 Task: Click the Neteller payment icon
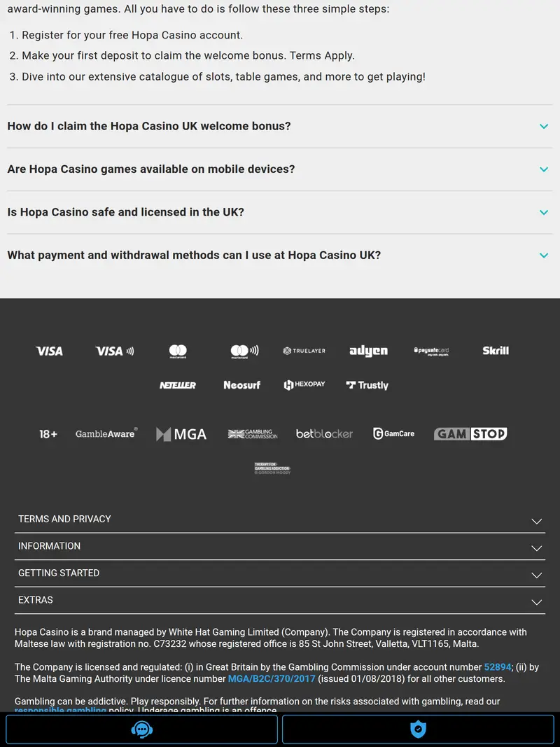(x=178, y=384)
